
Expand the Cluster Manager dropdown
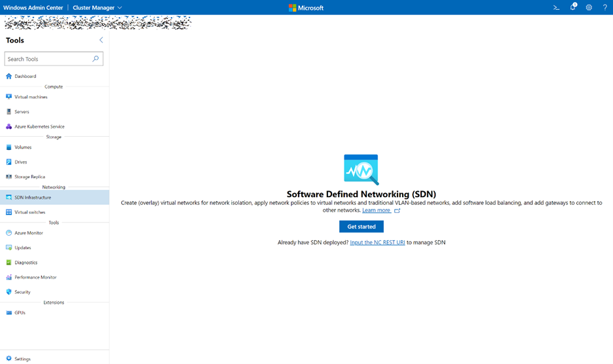[x=98, y=7]
